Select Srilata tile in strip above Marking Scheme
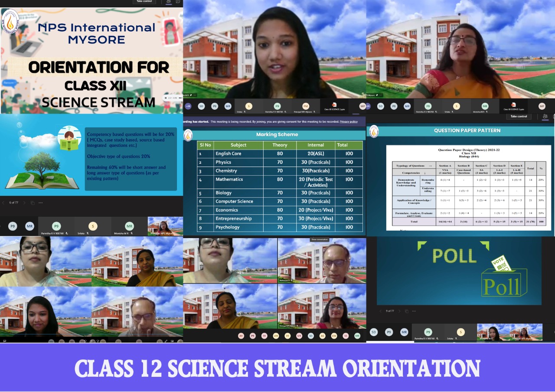 pyautogui.click(x=248, y=107)
